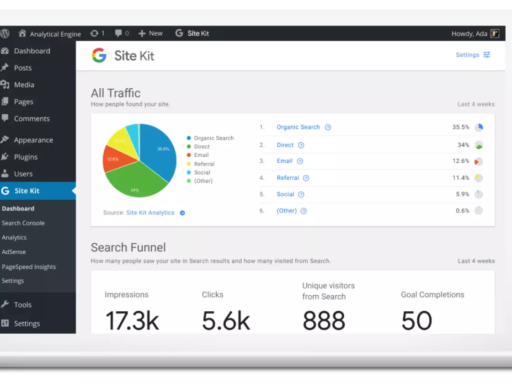
Task: Click the 888 unique visitors value
Action: tap(324, 321)
